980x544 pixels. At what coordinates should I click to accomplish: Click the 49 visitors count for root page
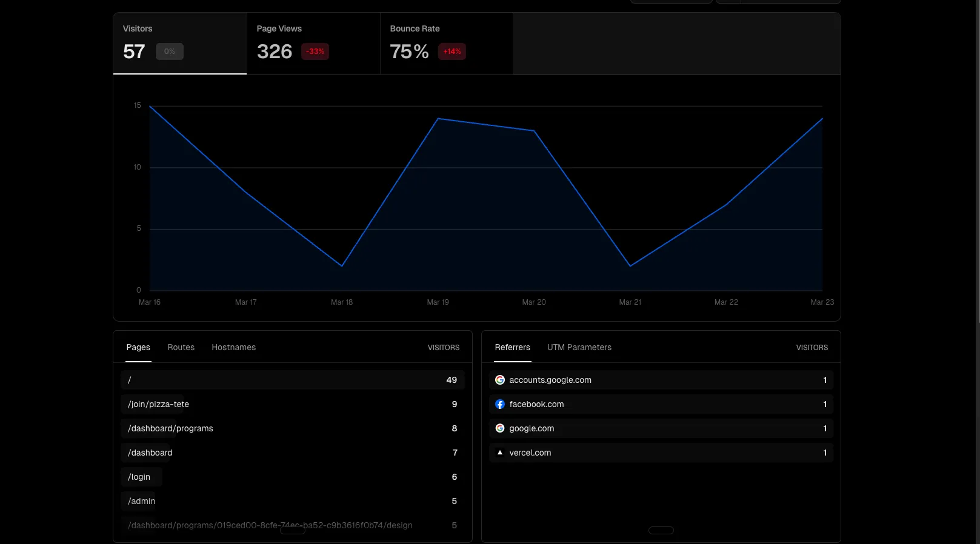pos(452,380)
